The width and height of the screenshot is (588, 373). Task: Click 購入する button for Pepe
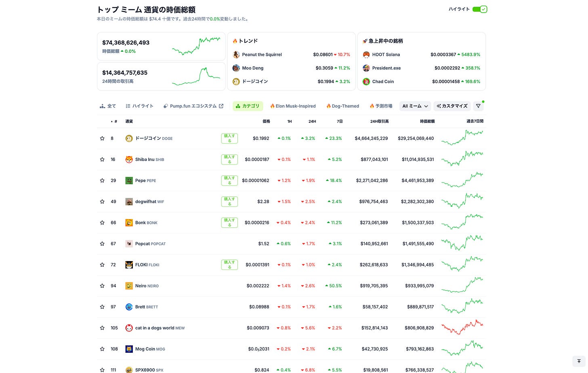[229, 181]
